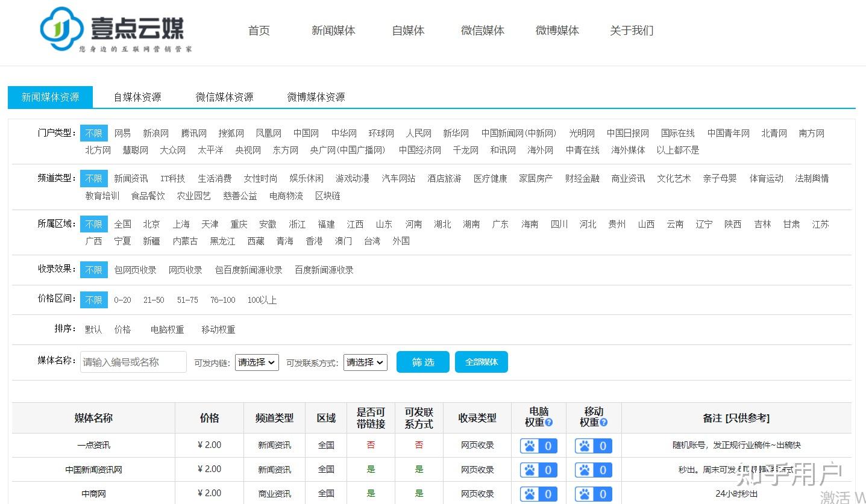
Task: Sort results by 默认
Action: tap(93, 329)
